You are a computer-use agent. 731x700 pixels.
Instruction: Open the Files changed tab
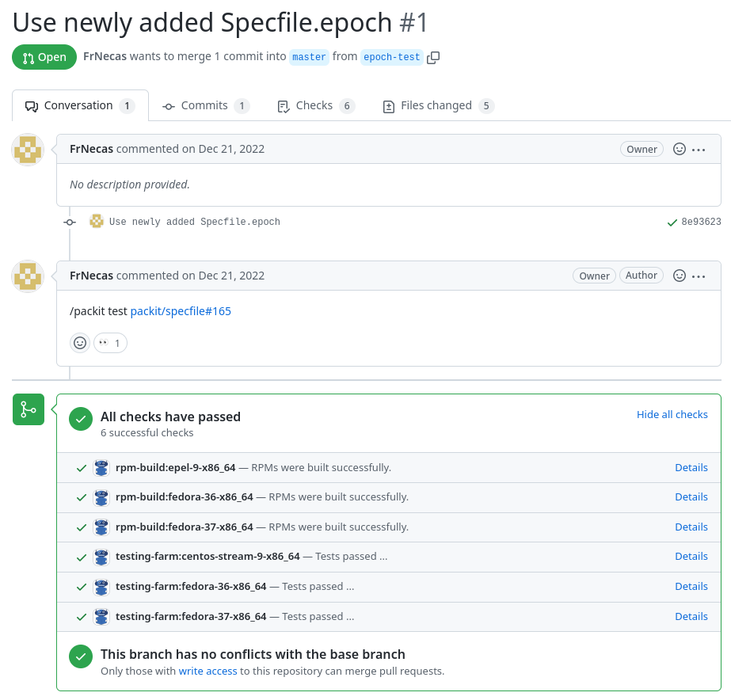437,105
